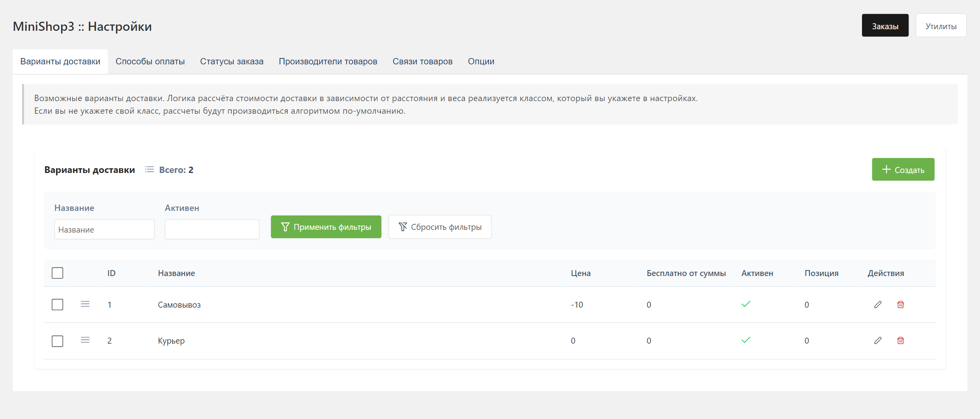Sort by the Название column header
The height and width of the screenshot is (419, 980).
click(x=176, y=273)
